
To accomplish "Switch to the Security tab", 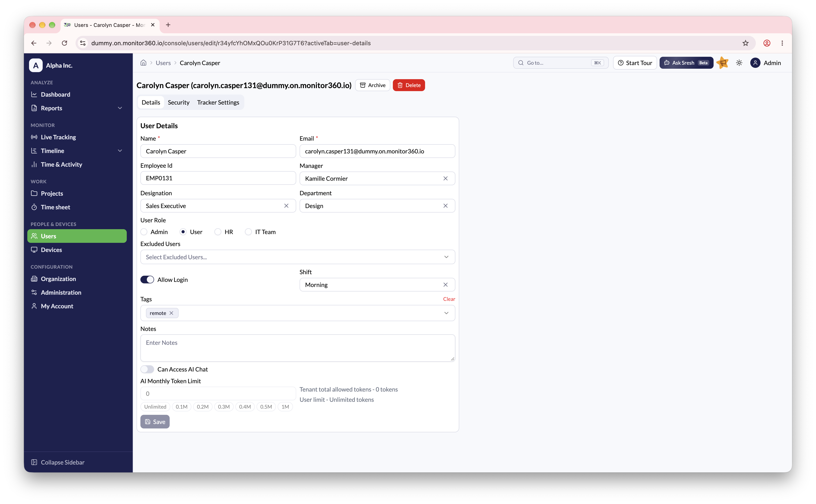I will coord(178,102).
